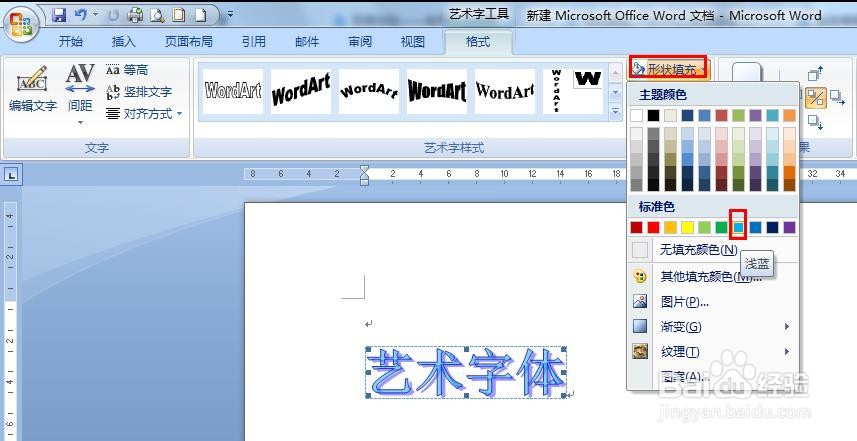Choose 无填充颜色 no fill option
857x441 pixels.
[x=714, y=250]
